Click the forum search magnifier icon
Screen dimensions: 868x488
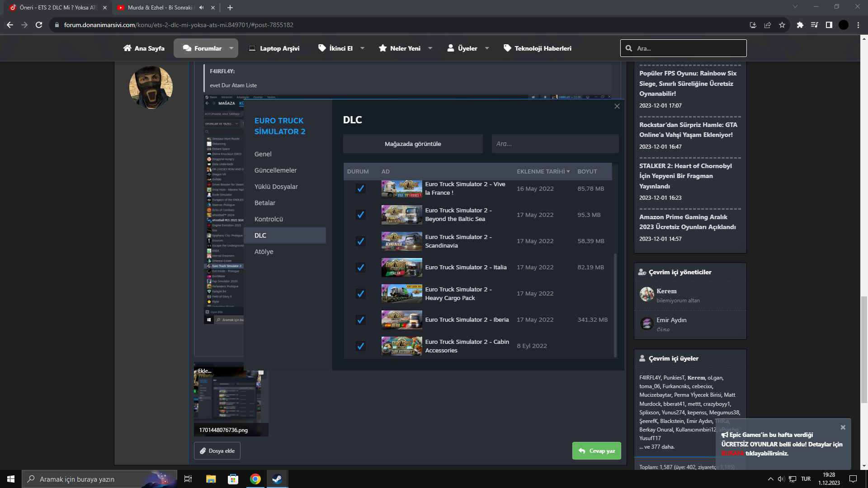click(629, 48)
